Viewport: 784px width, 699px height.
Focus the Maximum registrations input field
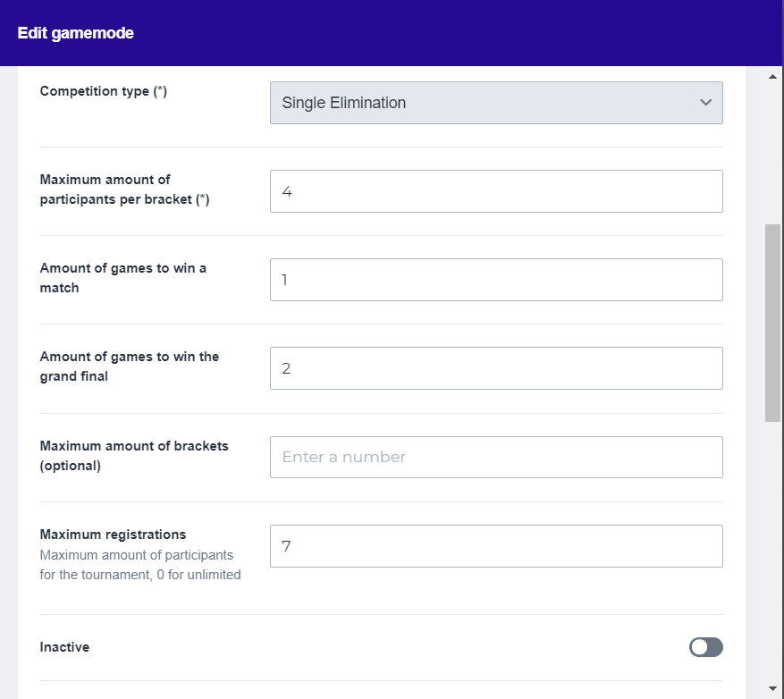(x=495, y=545)
